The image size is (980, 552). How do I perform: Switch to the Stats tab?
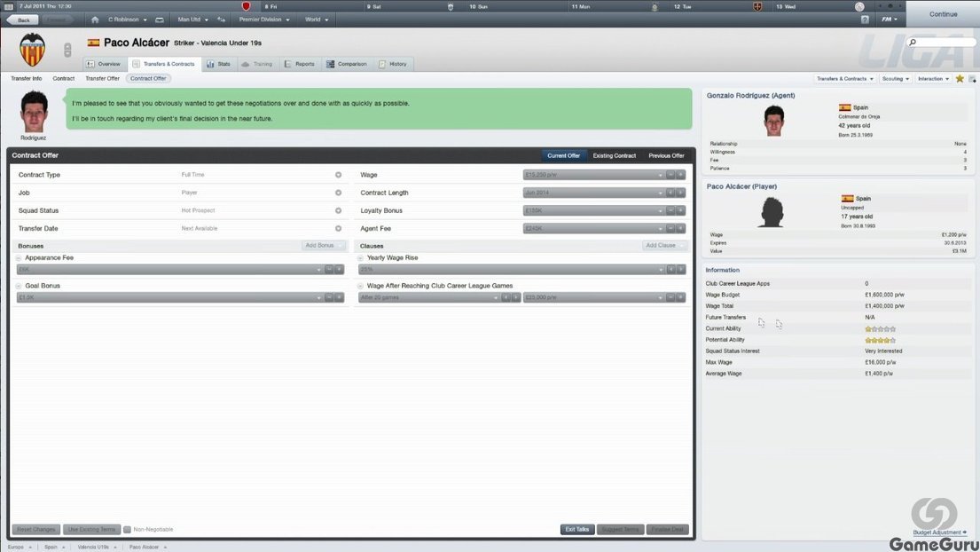pyautogui.click(x=219, y=64)
